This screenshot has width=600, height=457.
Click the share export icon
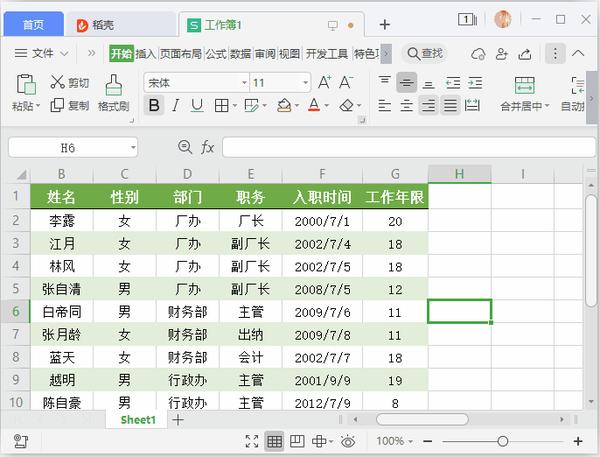525,54
